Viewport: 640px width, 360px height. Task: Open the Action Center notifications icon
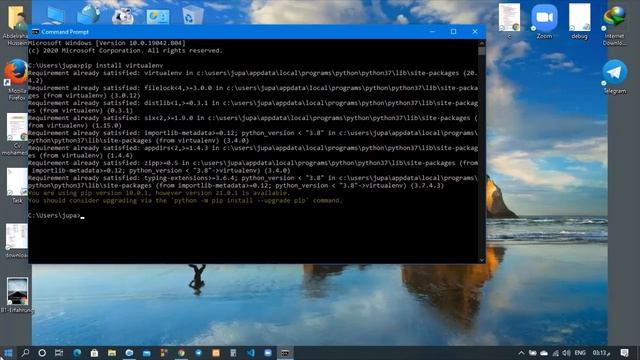click(x=624, y=353)
